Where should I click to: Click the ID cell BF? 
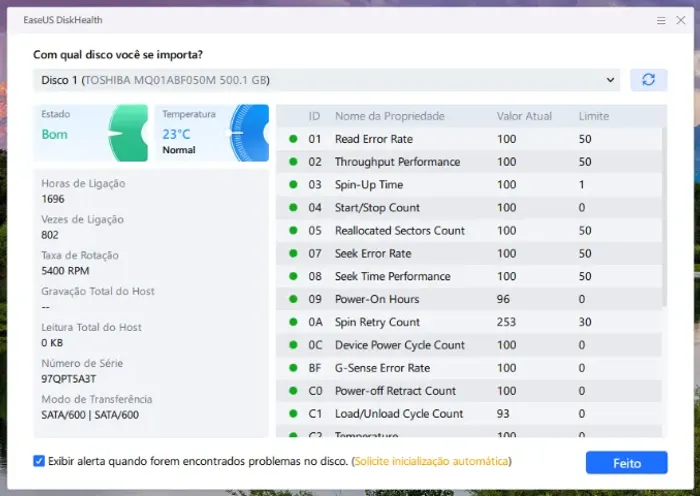[314, 368]
